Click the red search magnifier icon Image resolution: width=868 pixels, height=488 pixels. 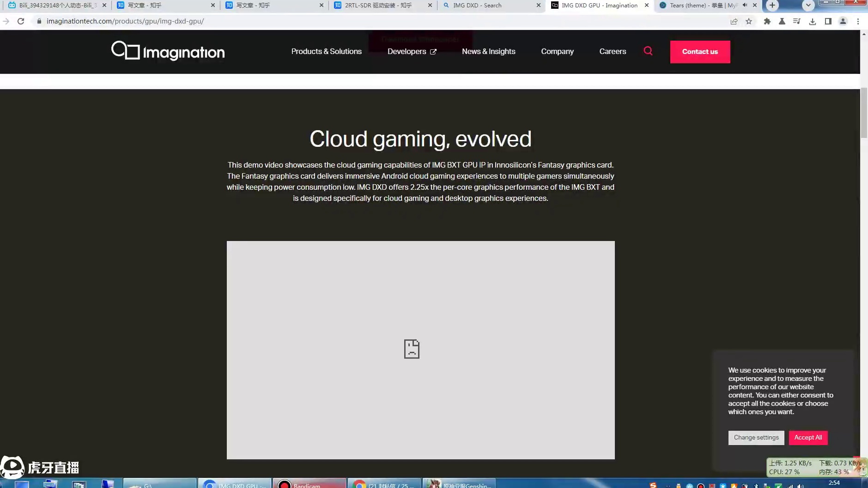pyautogui.click(x=648, y=51)
